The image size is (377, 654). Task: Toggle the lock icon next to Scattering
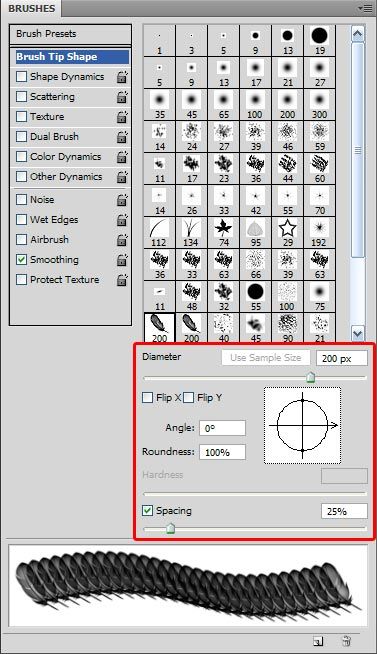pyautogui.click(x=122, y=97)
